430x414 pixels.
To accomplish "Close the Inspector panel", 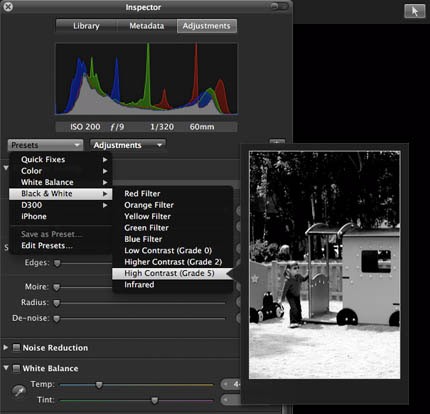I will [x=8, y=6].
